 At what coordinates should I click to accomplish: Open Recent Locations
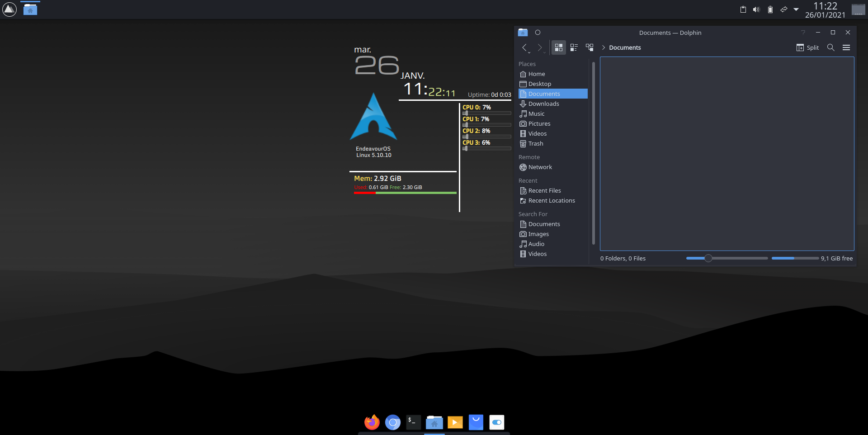point(553,201)
